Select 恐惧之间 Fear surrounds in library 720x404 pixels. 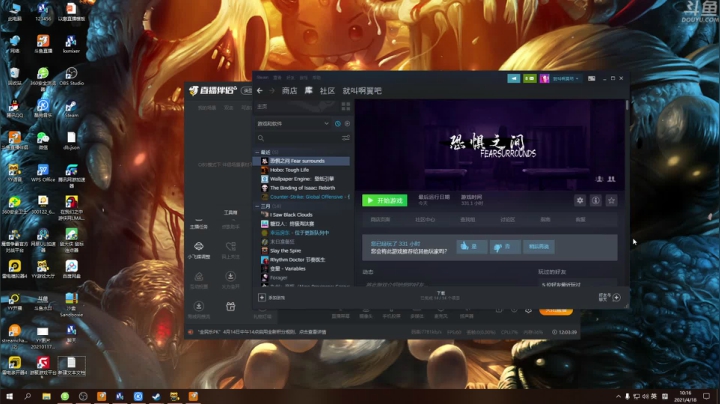click(301, 161)
